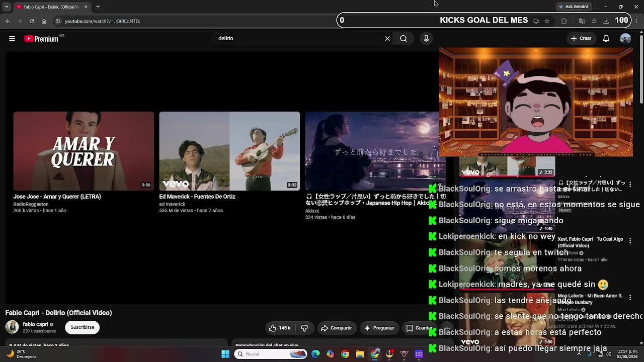Play the Ed Maverick Fuentes De Ortiz thumbnail
The height and width of the screenshot is (362, 644).
coord(229,151)
